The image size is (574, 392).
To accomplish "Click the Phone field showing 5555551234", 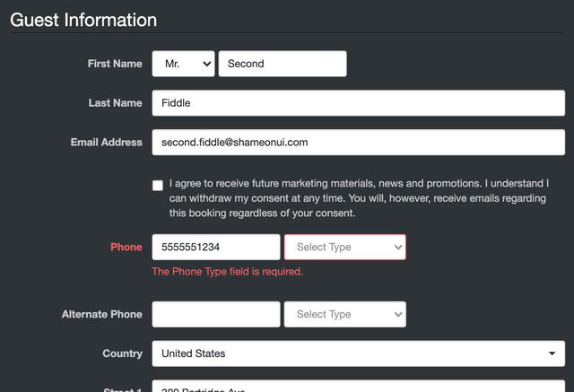I will pos(215,248).
